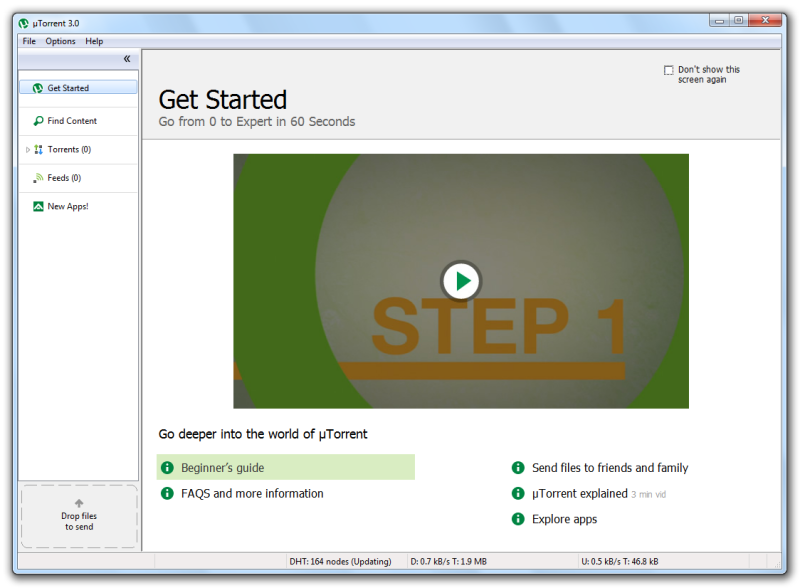Collapse the sidebar with double chevron
The width and height of the screenshot is (800, 588).
point(127,59)
